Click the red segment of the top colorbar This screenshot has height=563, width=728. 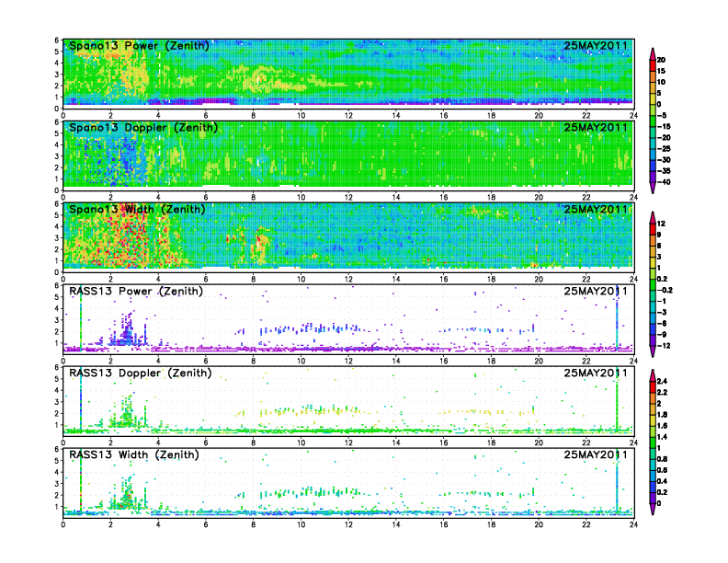pyautogui.click(x=653, y=65)
